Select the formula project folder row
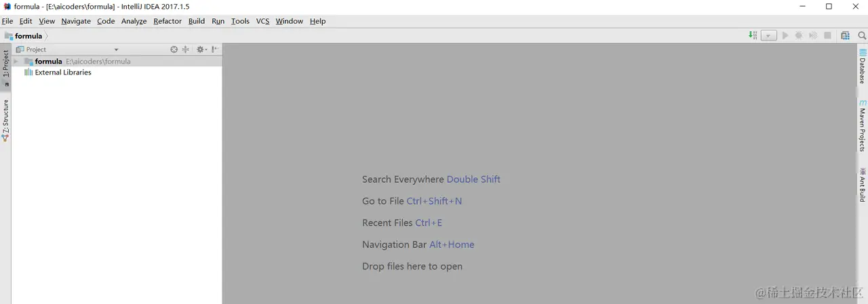The image size is (868, 304). click(117, 62)
